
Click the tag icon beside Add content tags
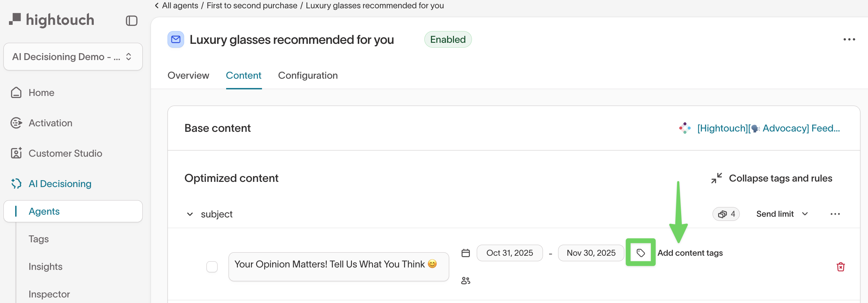[x=640, y=253]
